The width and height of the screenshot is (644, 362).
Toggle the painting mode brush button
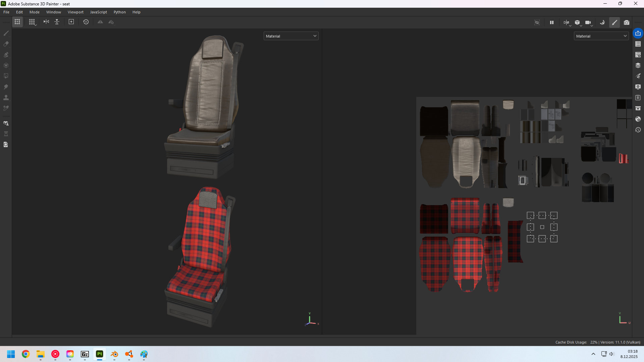(614, 22)
